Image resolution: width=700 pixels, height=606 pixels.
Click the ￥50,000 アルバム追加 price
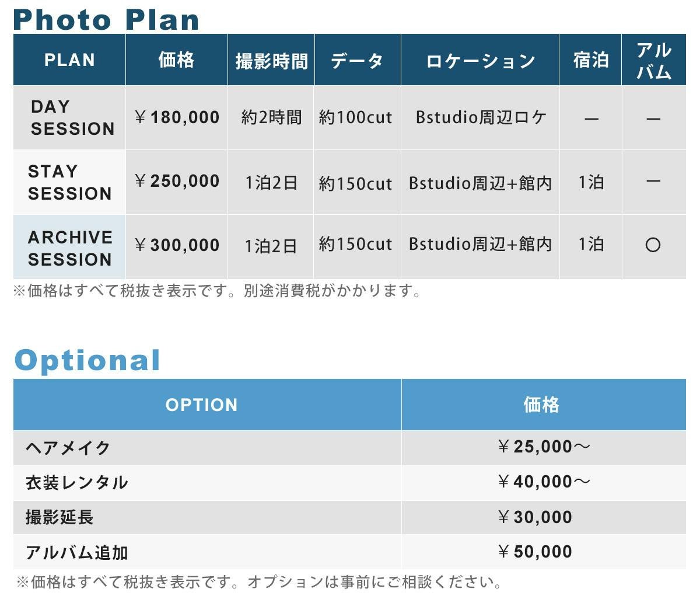point(535,552)
